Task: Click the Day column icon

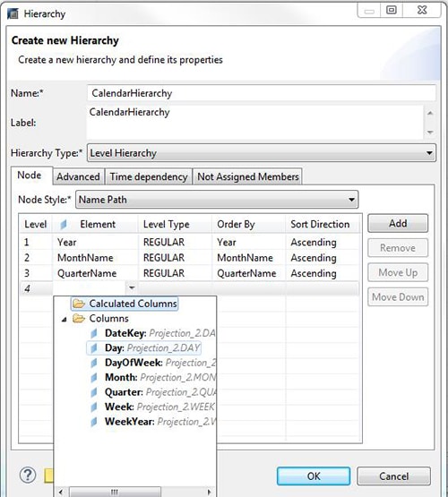Action: 94,348
